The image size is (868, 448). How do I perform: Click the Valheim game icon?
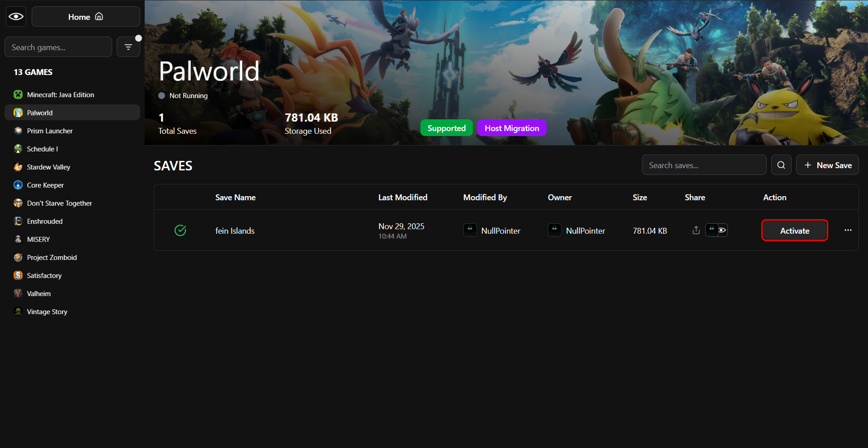point(18,293)
